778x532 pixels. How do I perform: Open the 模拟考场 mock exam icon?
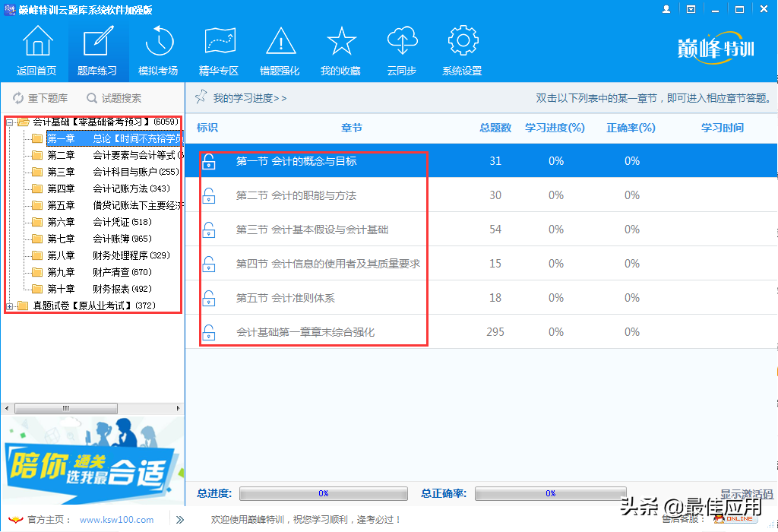point(158,42)
